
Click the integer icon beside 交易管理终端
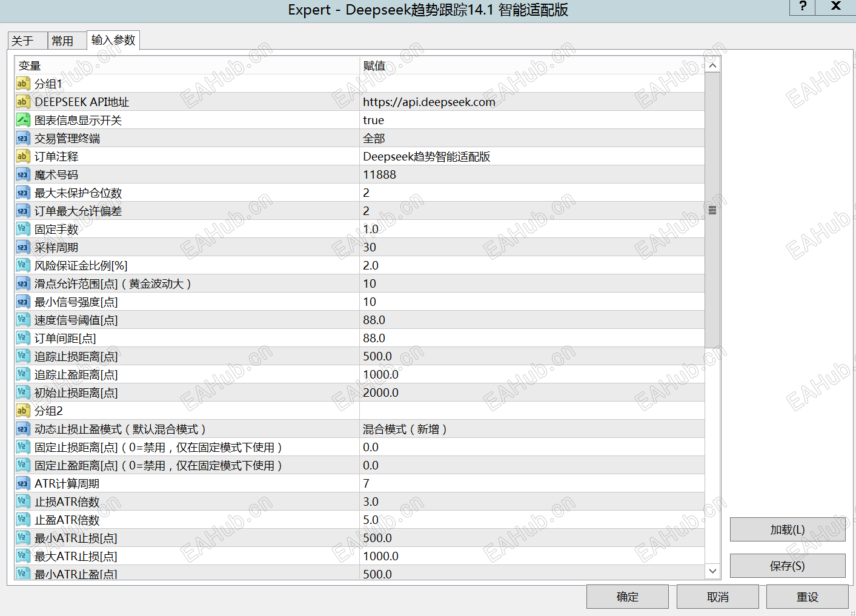(22, 138)
